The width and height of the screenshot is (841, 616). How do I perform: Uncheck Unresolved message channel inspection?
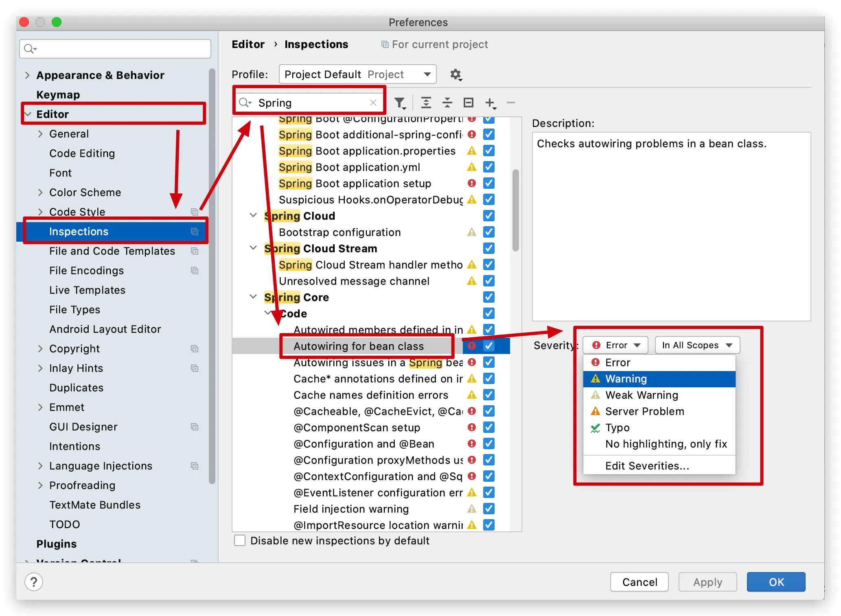(x=489, y=281)
